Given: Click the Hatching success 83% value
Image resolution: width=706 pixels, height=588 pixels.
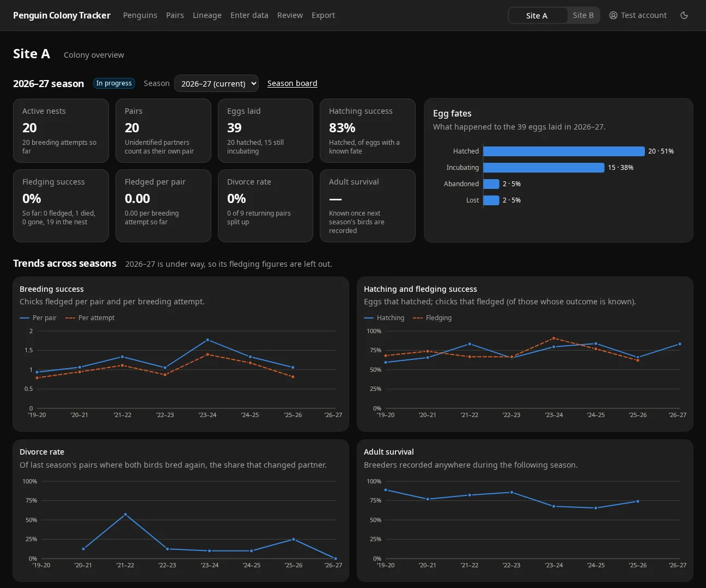Looking at the screenshot, I should 342,128.
